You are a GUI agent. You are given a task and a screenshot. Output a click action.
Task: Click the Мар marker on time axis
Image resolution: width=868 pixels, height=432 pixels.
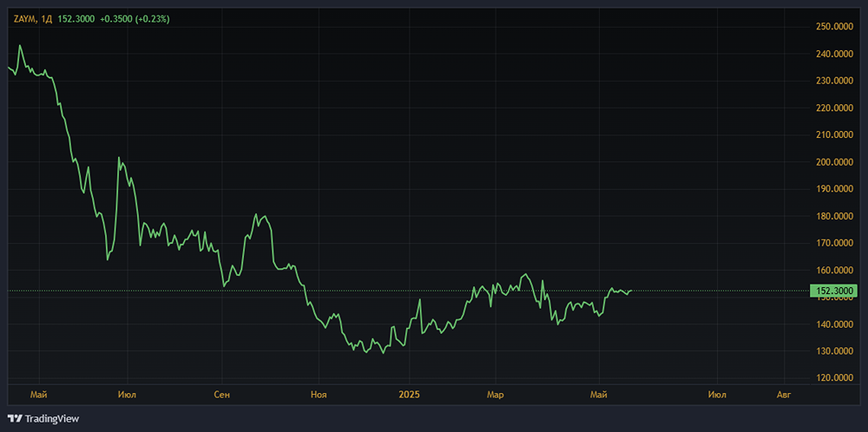click(x=496, y=395)
